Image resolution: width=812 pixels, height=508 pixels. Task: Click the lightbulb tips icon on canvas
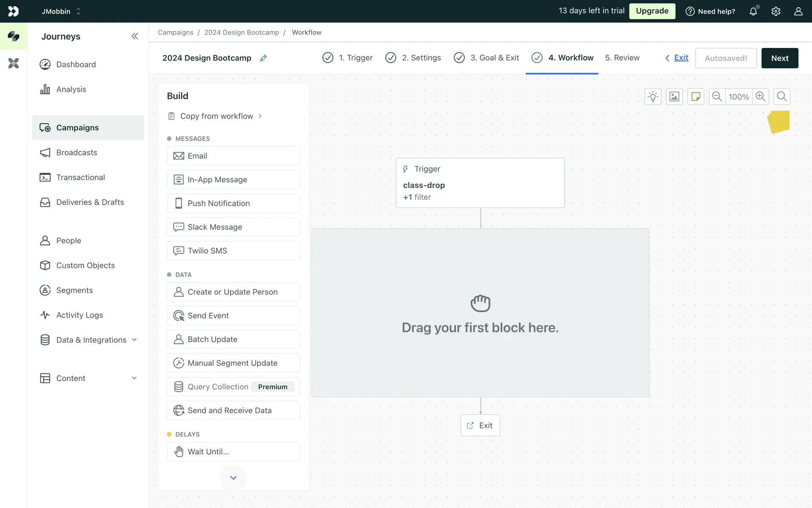653,97
